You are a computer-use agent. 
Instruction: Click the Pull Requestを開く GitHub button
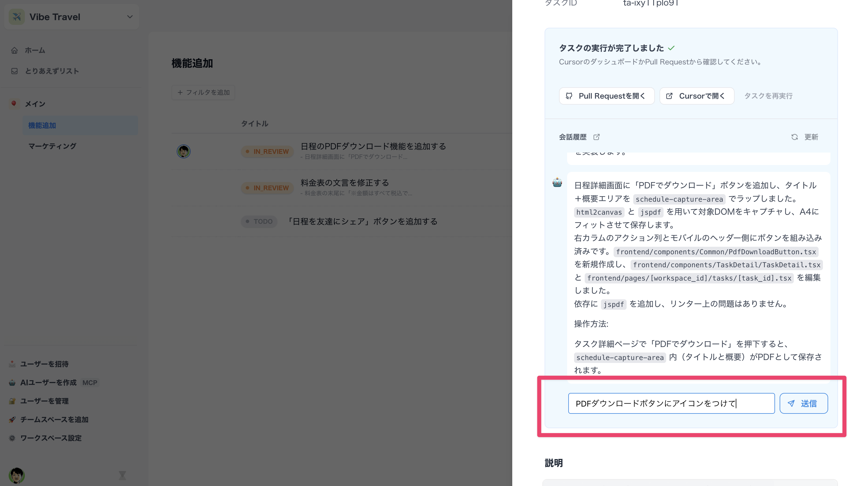pyautogui.click(x=606, y=96)
